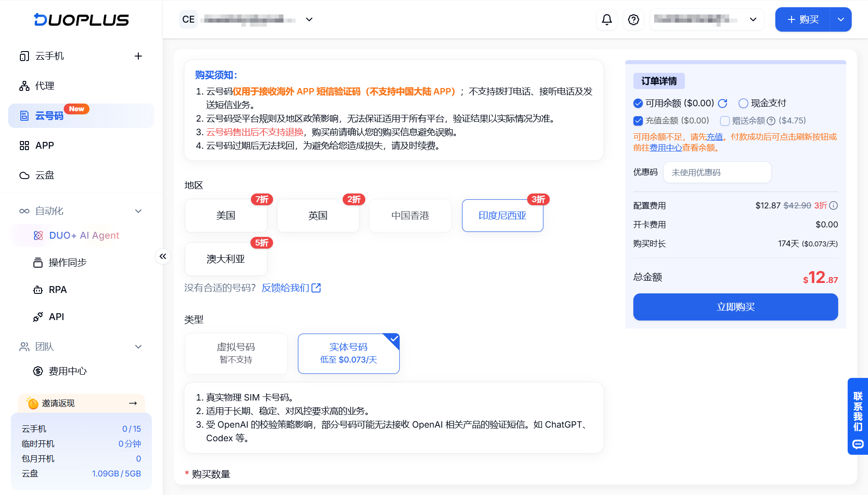The height and width of the screenshot is (495, 868).
Task: Refresh the available balance
Action: tap(722, 104)
